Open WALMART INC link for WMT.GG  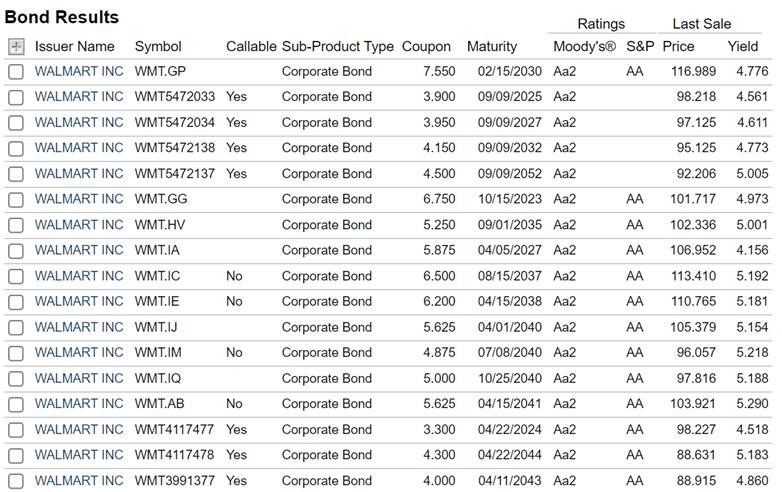79,199
